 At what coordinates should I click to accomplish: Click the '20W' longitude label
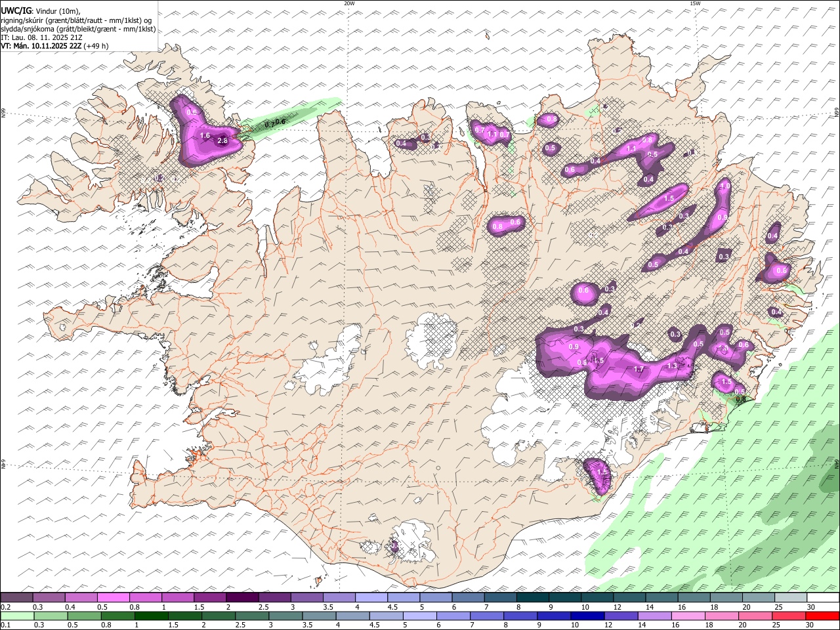click(x=349, y=3)
